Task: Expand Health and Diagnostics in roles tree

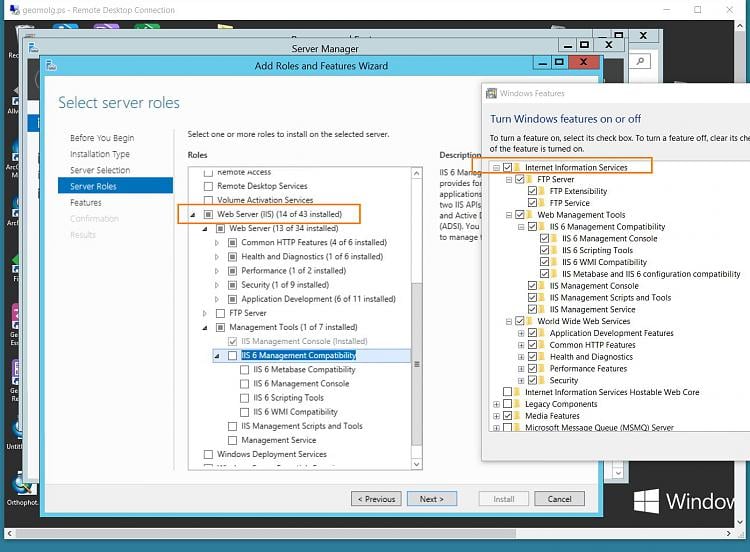Action: pyautogui.click(x=217, y=257)
